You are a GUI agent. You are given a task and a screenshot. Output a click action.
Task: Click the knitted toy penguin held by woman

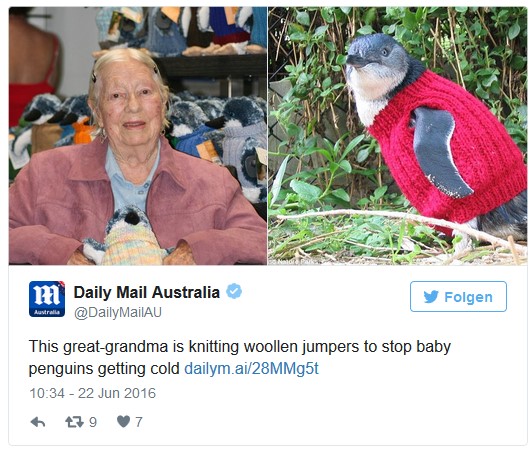point(127,237)
